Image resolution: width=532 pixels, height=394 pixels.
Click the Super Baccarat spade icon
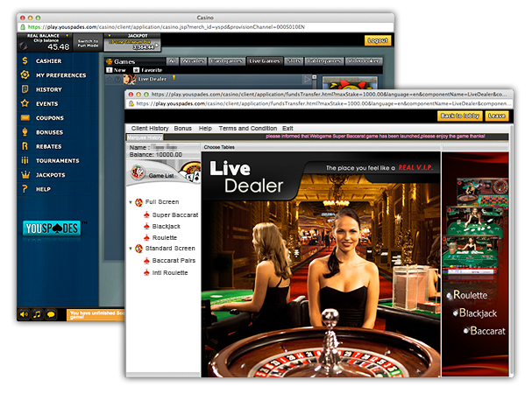coord(146,215)
